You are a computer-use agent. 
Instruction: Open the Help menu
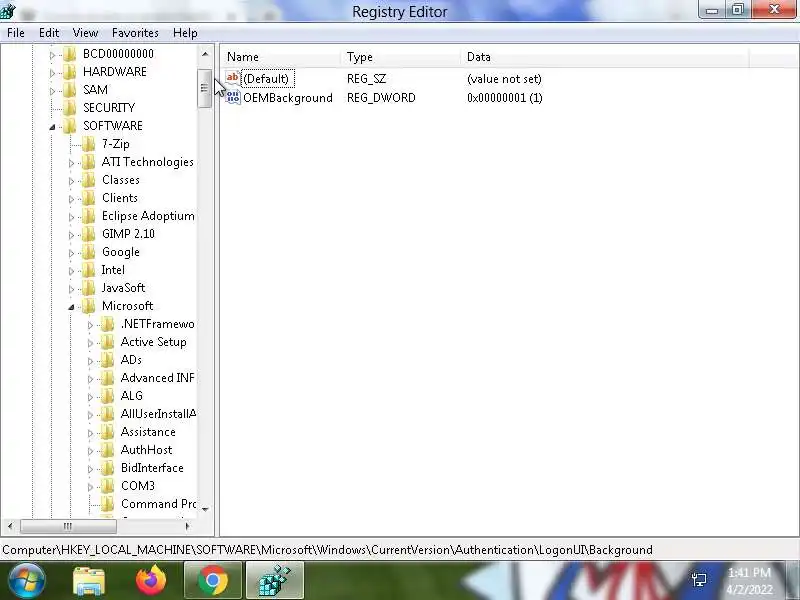coord(185,33)
